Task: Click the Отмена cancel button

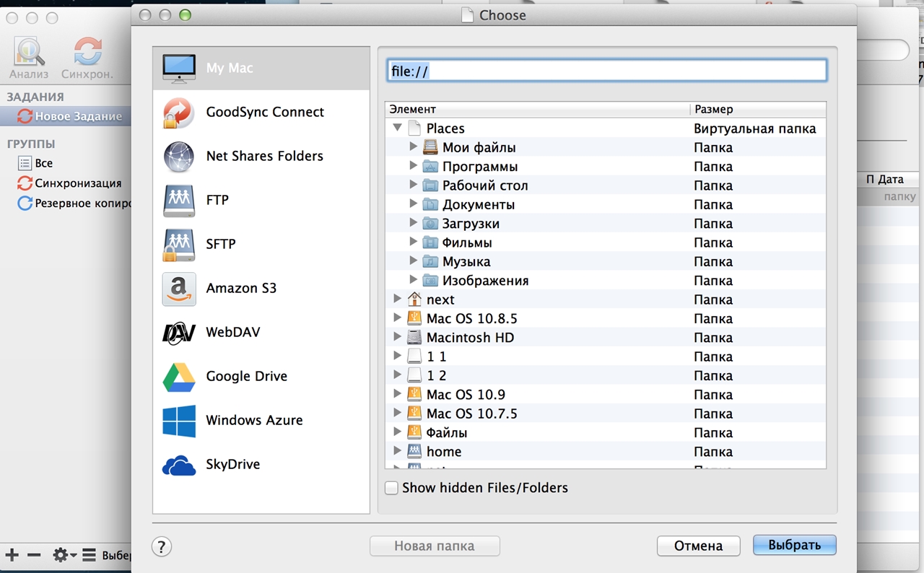Action: coord(698,546)
